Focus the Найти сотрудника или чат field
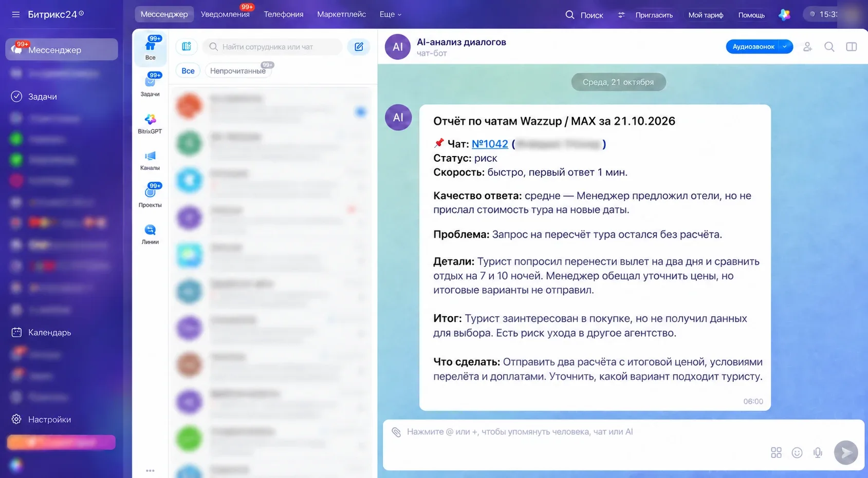 click(x=273, y=47)
